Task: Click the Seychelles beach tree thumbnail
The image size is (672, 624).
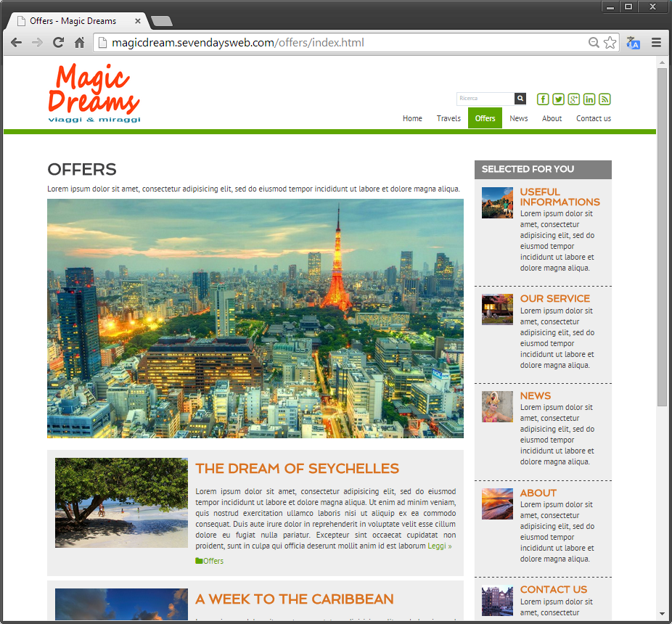Action: (x=121, y=503)
